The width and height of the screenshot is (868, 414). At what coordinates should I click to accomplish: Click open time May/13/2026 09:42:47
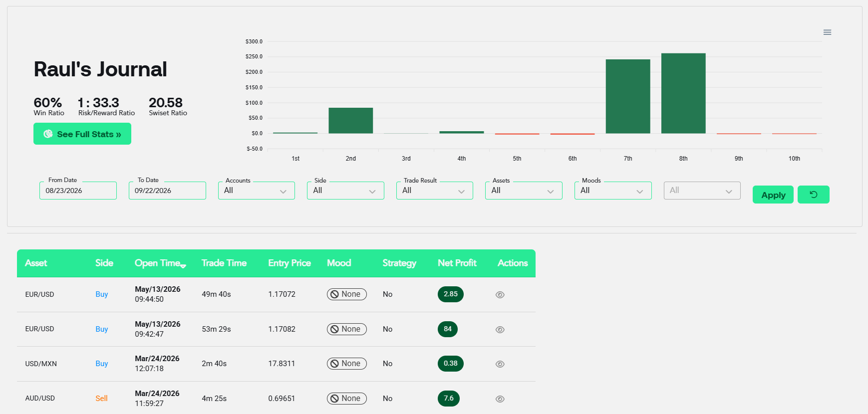click(x=158, y=329)
